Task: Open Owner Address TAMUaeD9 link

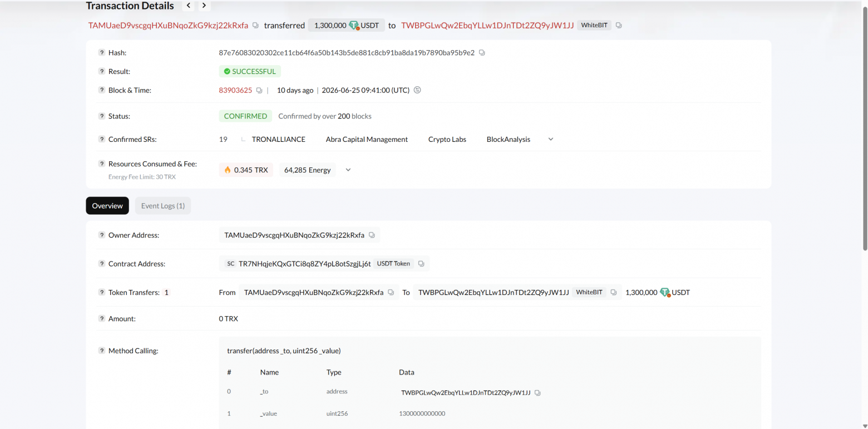Action: (294, 235)
